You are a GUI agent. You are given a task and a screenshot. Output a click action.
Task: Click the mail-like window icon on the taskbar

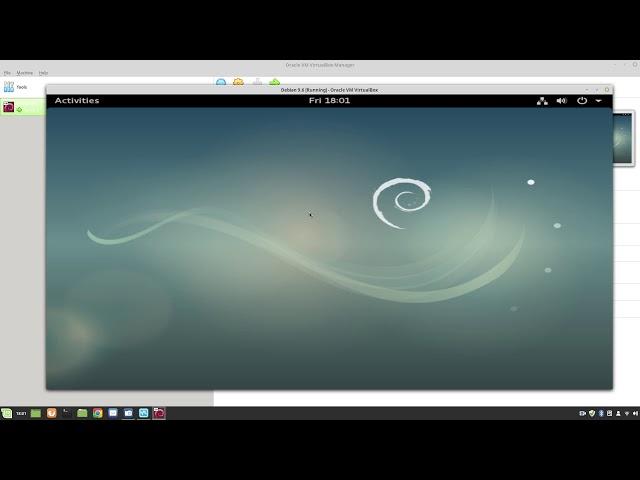click(x=113, y=413)
